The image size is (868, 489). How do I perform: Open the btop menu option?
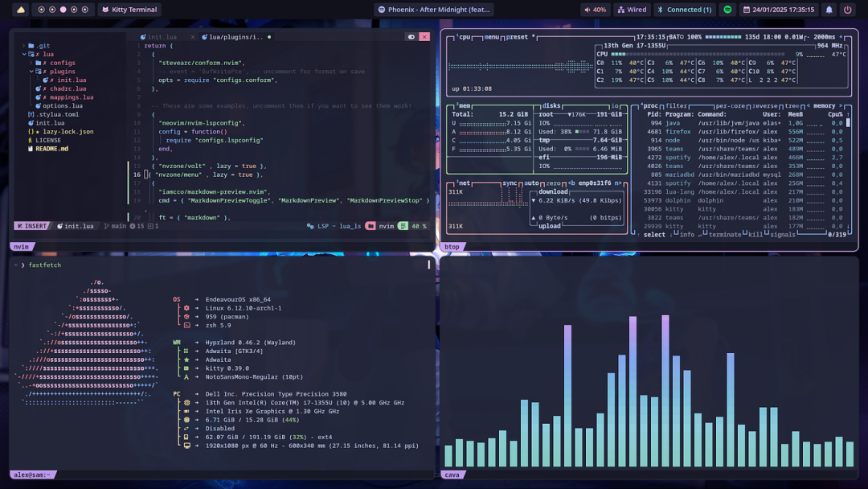click(x=492, y=37)
